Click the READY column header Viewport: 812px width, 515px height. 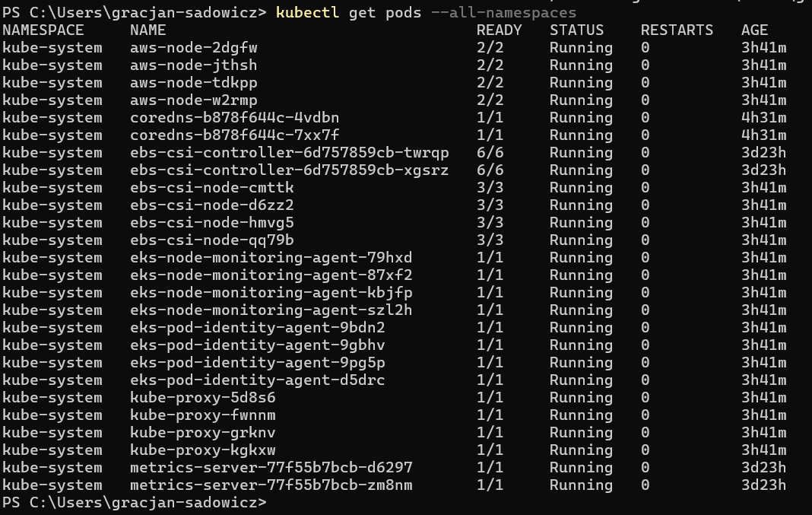point(500,30)
